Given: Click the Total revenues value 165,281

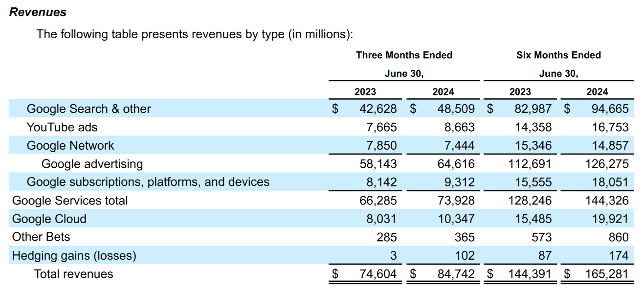Looking at the screenshot, I should pyautogui.click(x=607, y=274).
